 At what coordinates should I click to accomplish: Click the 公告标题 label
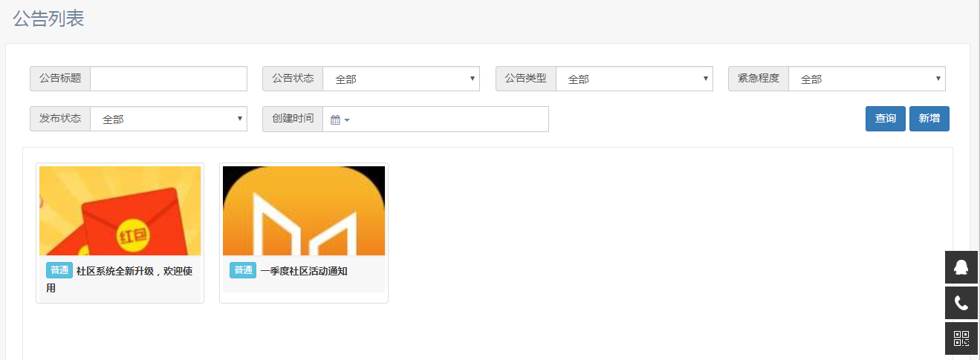(x=60, y=78)
